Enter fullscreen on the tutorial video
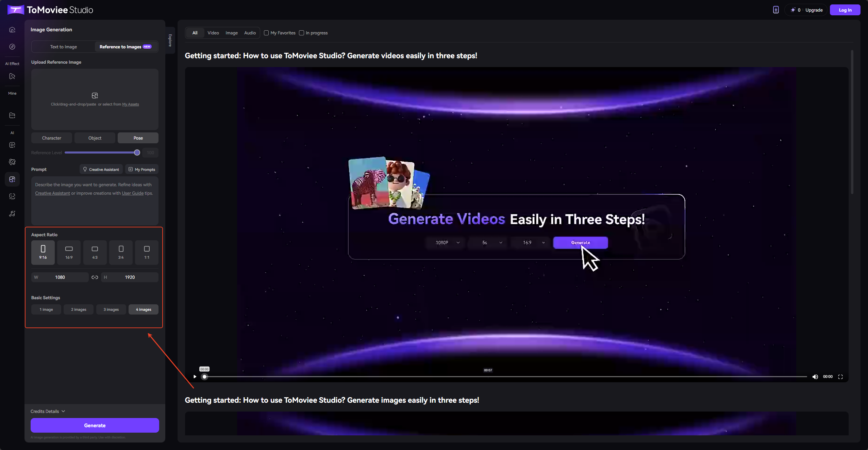Image resolution: width=868 pixels, height=450 pixels. click(x=840, y=376)
